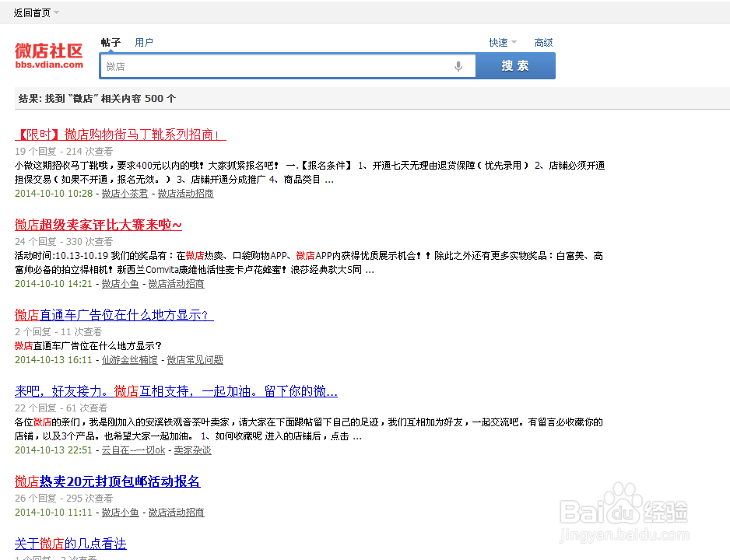Expand the 返回首页 dropdown arrow

56,12
